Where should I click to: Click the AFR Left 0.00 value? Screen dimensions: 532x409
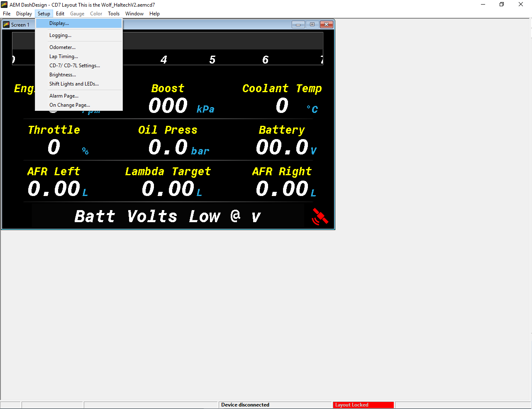(x=54, y=189)
